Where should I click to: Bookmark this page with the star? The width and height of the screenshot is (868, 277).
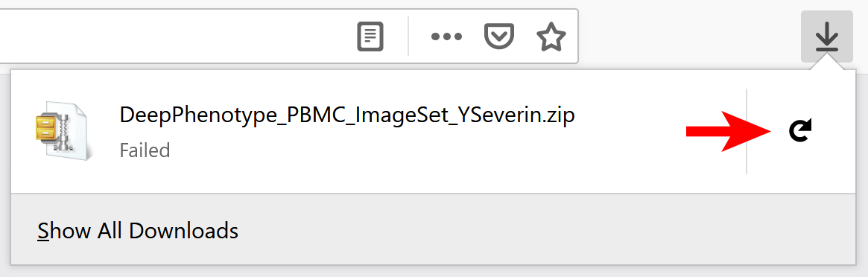[551, 37]
